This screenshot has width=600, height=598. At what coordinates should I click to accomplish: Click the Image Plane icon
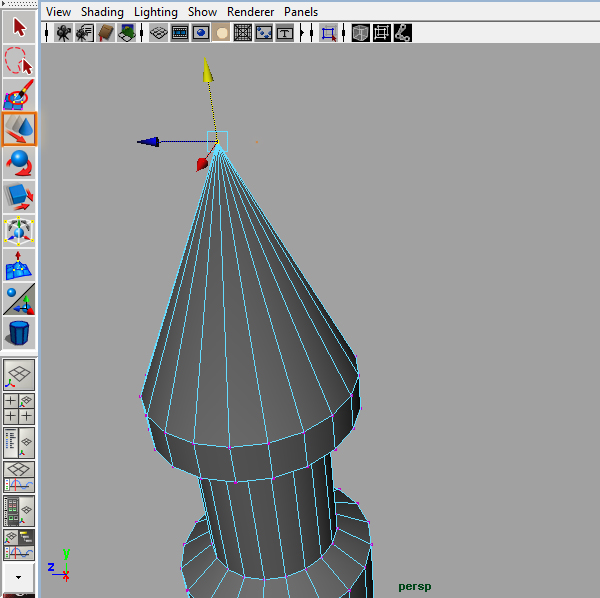(x=127, y=33)
